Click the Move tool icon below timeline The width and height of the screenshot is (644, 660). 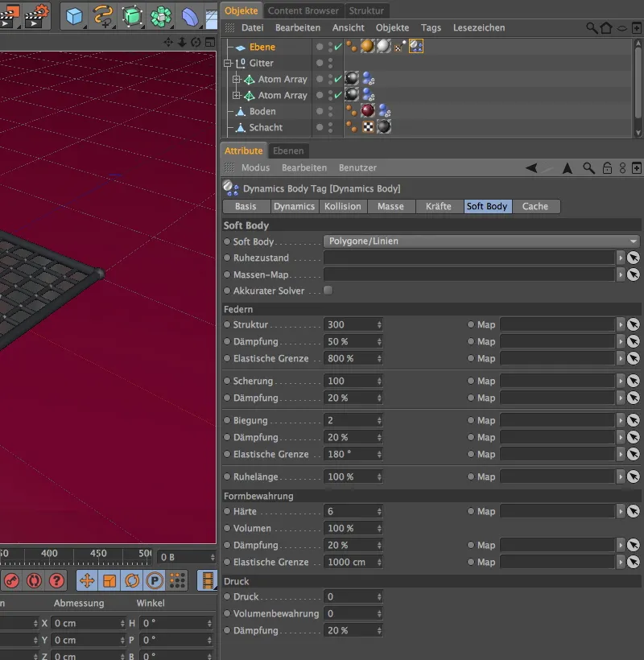87,581
